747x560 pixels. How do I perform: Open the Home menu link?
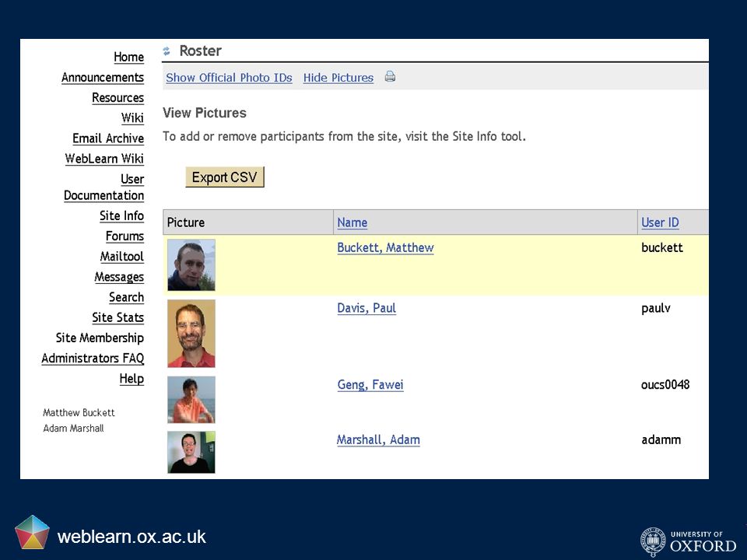(128, 57)
